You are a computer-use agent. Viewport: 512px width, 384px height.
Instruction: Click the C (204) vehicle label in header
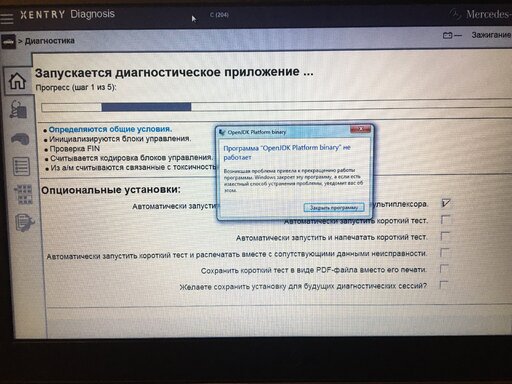click(x=219, y=15)
